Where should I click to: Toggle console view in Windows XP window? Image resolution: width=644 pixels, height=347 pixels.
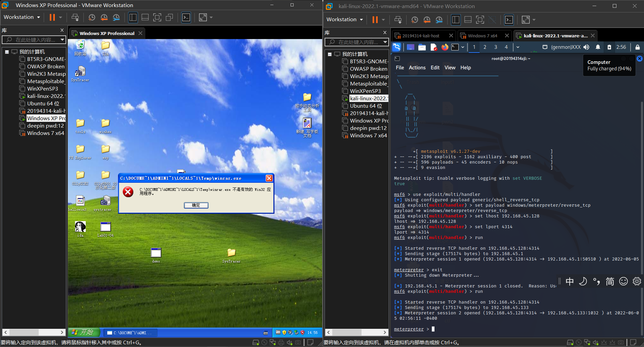point(186,17)
